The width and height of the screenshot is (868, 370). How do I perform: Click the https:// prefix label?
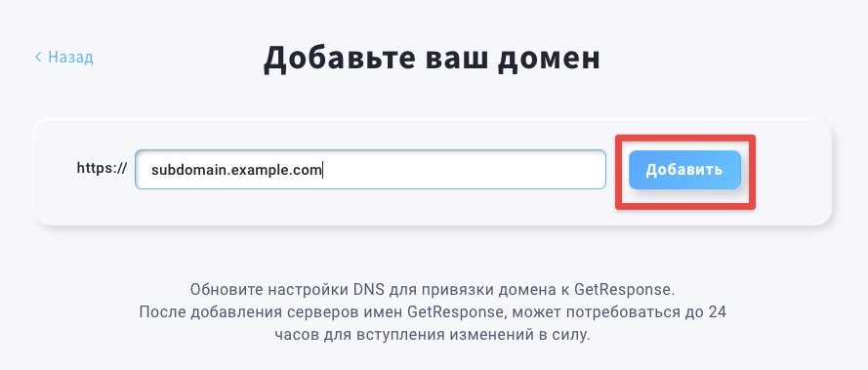coord(102,168)
